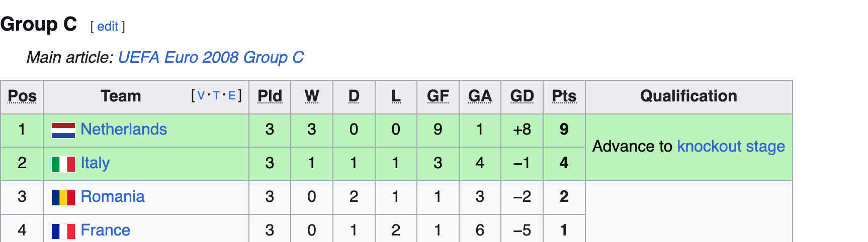The height and width of the screenshot is (242, 868).
Task: Click the E edit template link
Action: coord(232,96)
